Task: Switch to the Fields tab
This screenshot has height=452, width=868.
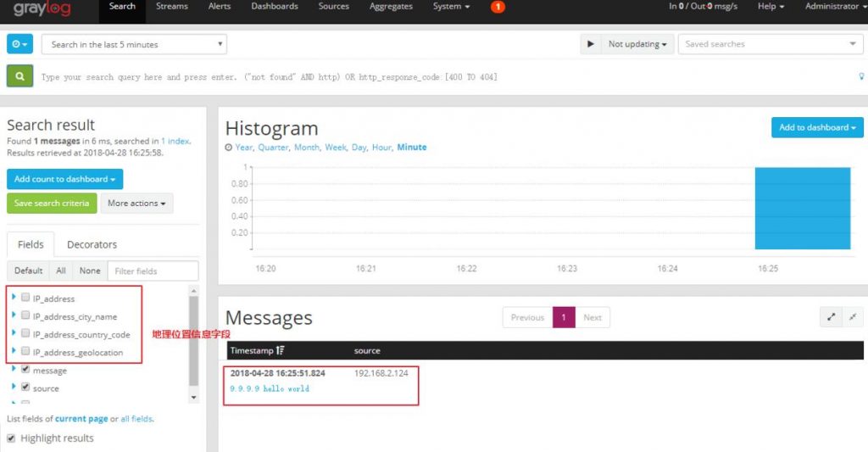Action: pos(31,244)
